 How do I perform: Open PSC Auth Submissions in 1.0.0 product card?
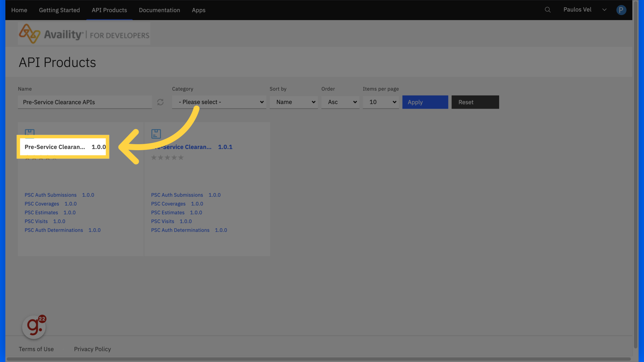pyautogui.click(x=59, y=195)
